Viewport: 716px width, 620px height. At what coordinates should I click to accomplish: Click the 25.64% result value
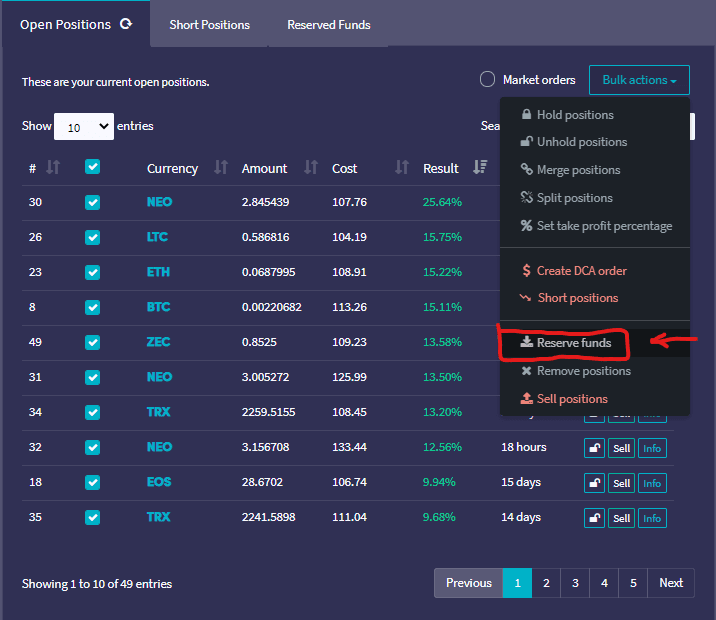[x=442, y=202]
